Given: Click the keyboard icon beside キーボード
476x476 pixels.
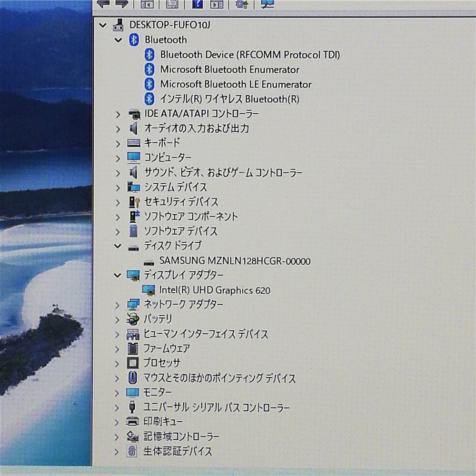Looking at the screenshot, I should [134, 143].
